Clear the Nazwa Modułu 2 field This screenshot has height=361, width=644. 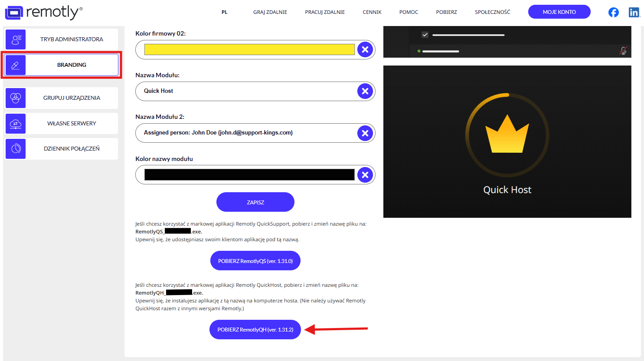(x=365, y=133)
